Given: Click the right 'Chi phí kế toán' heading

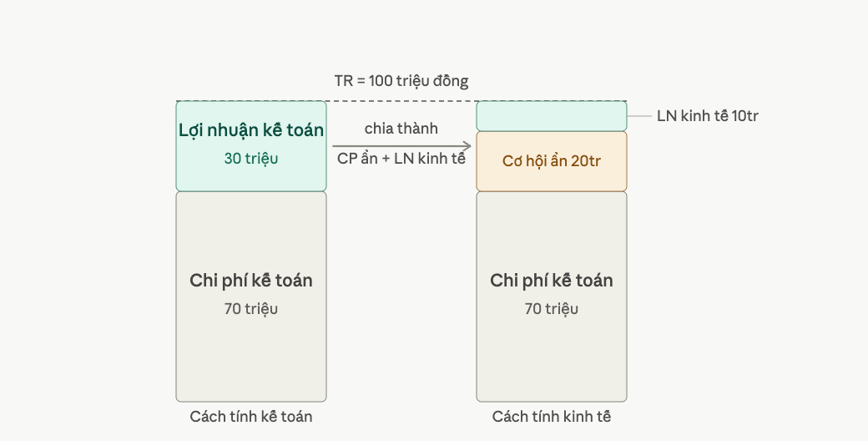Looking at the screenshot, I should pos(552,281).
